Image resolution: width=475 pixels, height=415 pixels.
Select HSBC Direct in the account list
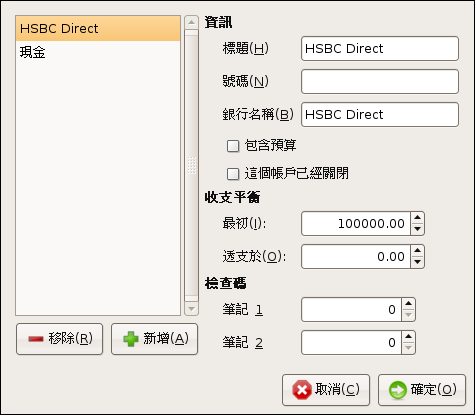click(98, 29)
